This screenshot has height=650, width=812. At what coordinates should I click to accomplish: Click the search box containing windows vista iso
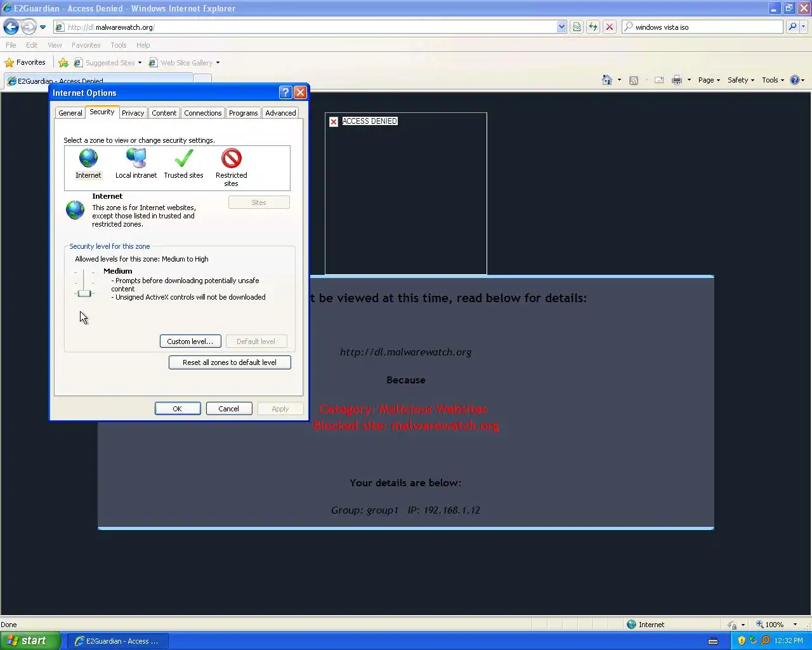point(702,27)
